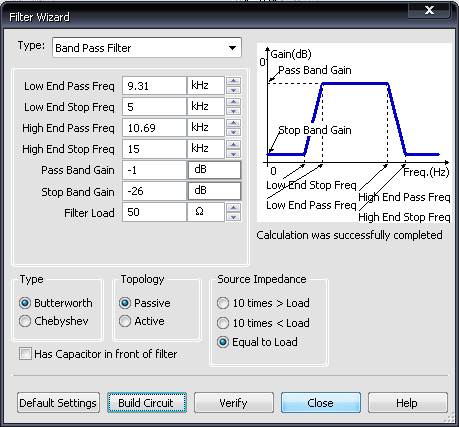The width and height of the screenshot is (459, 427).
Task: Increase the Low End Stop Freq unit with up arrow
Action: coord(233,102)
